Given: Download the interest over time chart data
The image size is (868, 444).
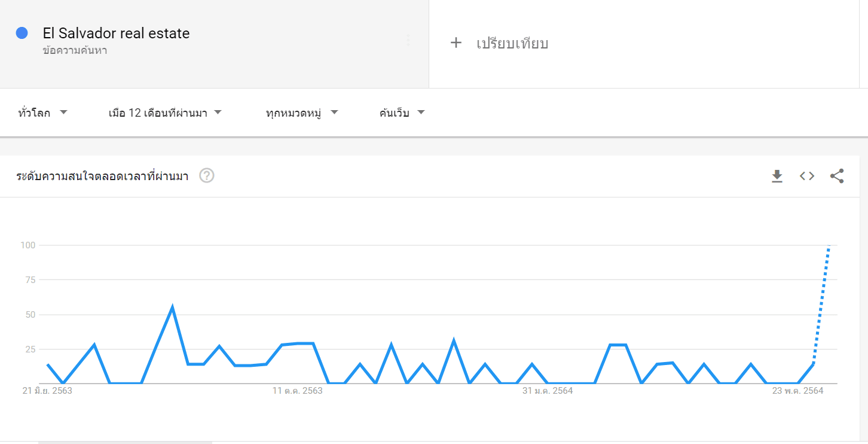Looking at the screenshot, I should click(x=777, y=176).
